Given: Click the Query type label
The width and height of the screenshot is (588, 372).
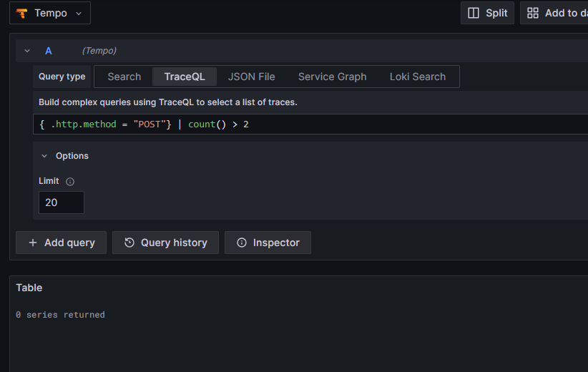Looking at the screenshot, I should [62, 77].
